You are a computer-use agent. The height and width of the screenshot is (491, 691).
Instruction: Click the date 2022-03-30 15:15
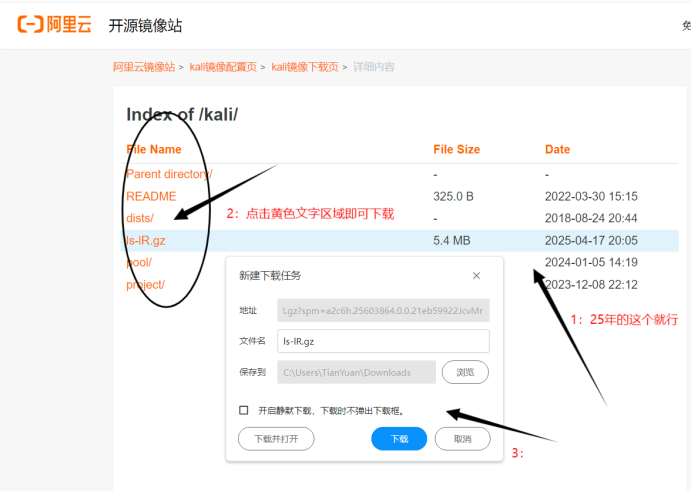point(591,196)
